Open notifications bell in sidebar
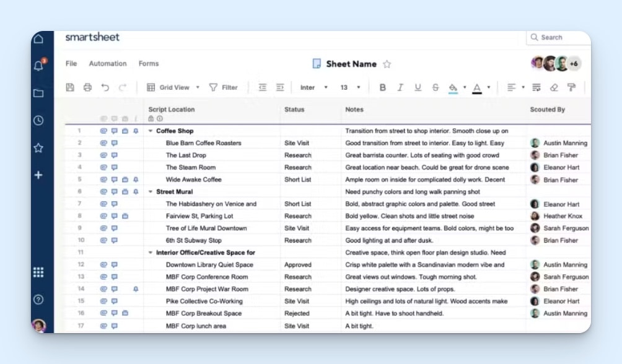Screen dimensions: 622x364 point(39,65)
